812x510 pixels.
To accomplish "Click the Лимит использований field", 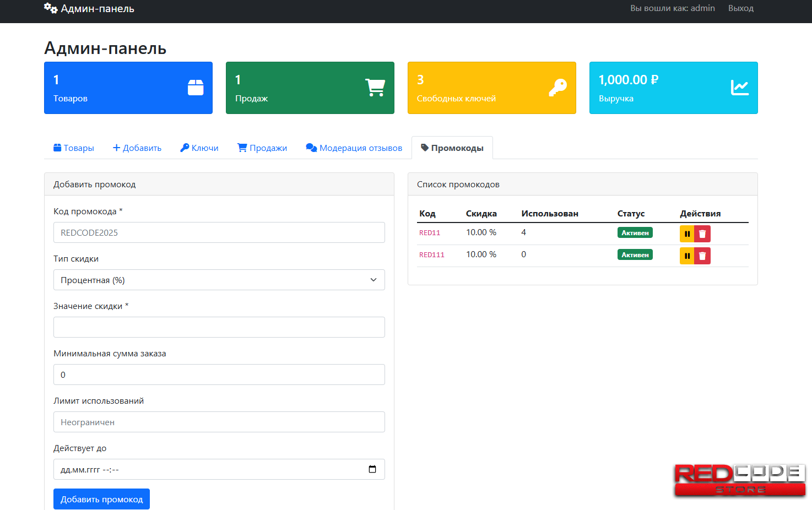I will (219, 422).
